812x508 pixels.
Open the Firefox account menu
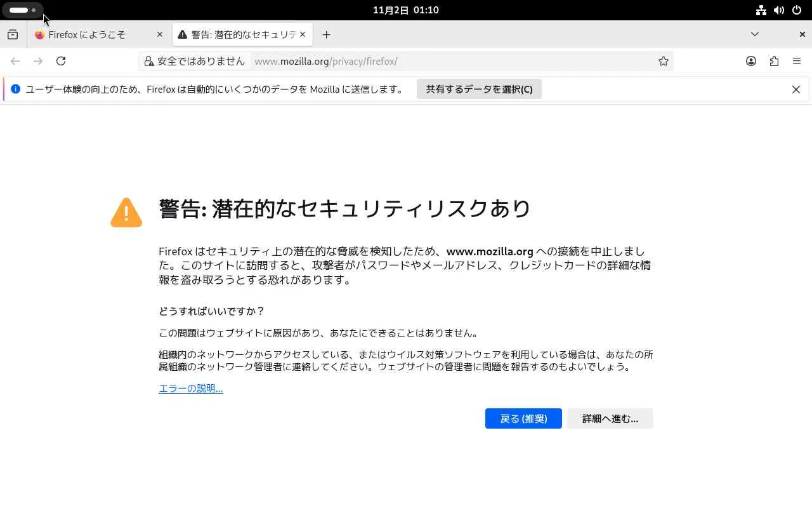click(751, 61)
